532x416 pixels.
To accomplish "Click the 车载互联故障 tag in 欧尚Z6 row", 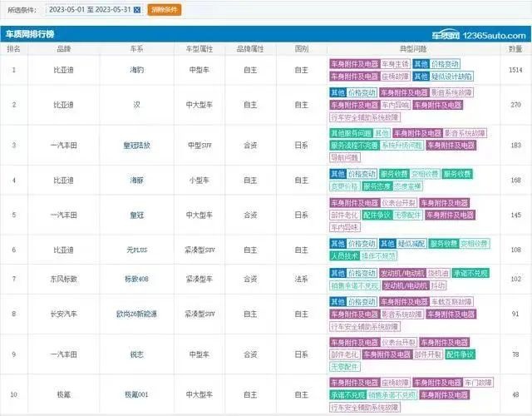I will (451, 302).
